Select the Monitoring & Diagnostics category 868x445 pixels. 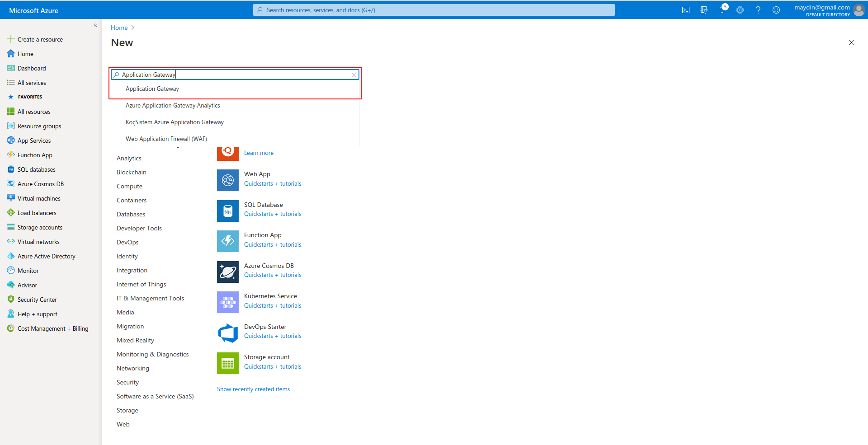coord(153,355)
